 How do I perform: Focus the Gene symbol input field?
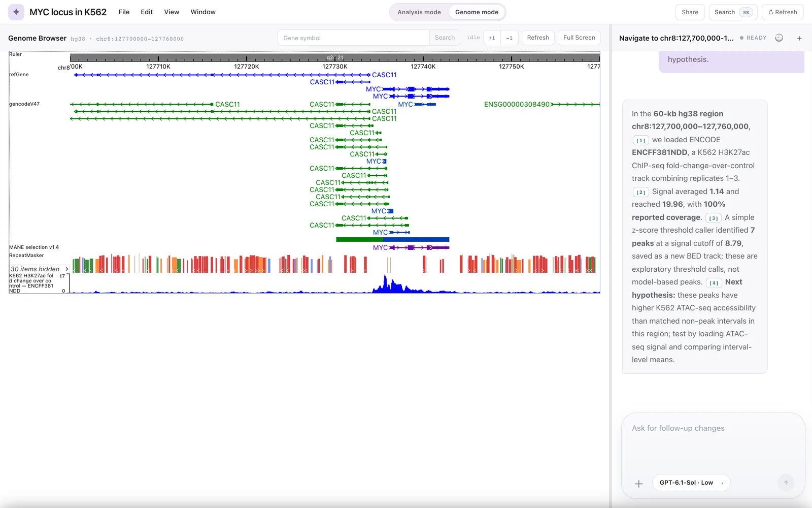pos(354,38)
